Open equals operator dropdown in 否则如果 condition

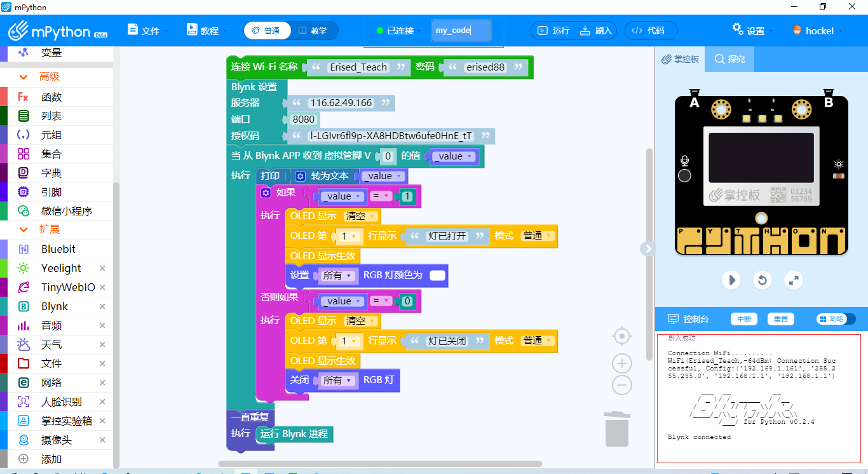[x=381, y=301]
